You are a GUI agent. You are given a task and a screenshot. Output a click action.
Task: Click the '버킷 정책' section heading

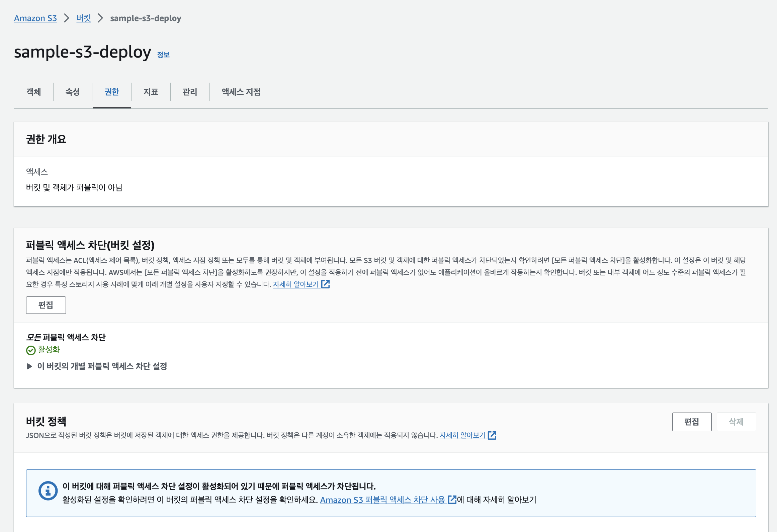[x=46, y=421]
